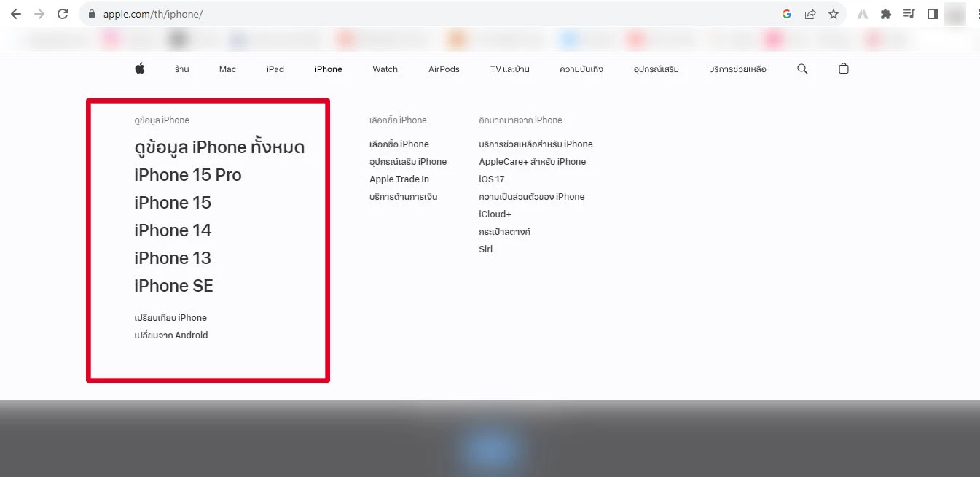
Task: Click เปลี่ยนจาก Android link
Action: 171,336
